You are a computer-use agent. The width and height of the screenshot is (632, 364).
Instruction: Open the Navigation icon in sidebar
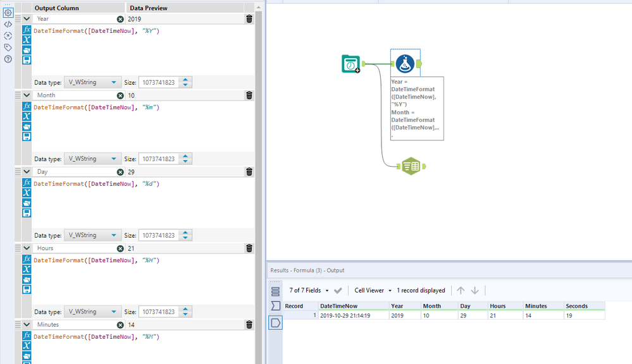point(8,36)
